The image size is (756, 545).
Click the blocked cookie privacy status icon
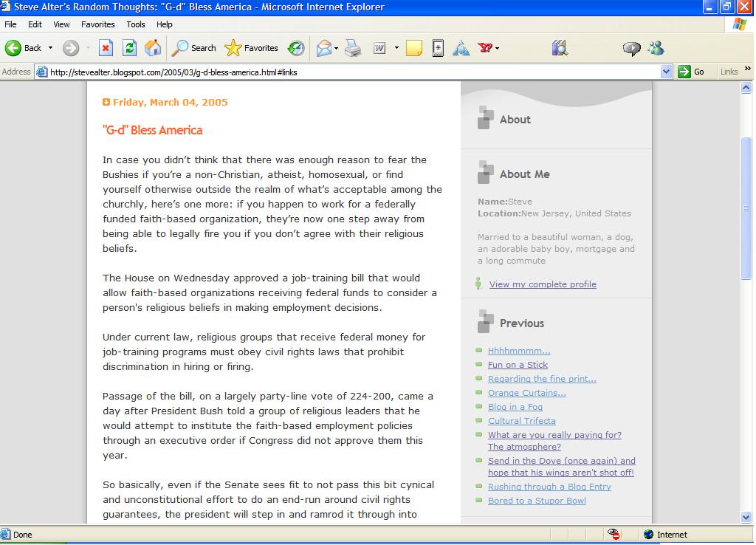click(x=614, y=534)
